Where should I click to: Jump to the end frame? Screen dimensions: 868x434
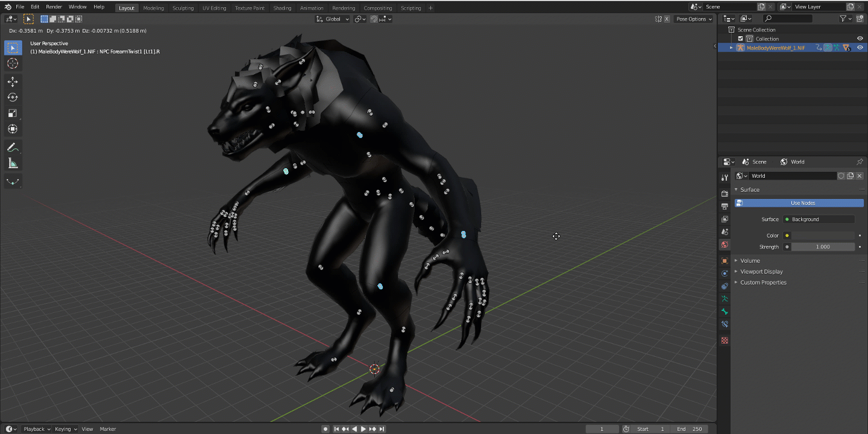coord(382,429)
